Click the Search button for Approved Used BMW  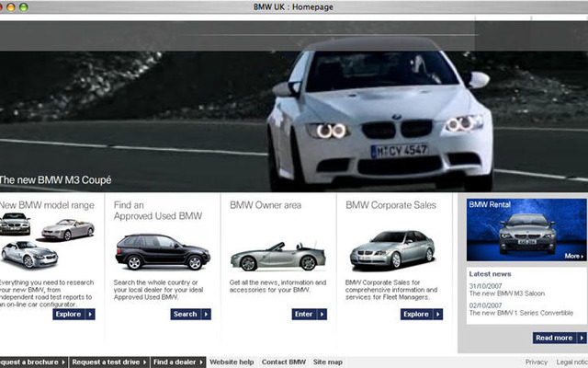[190, 314]
